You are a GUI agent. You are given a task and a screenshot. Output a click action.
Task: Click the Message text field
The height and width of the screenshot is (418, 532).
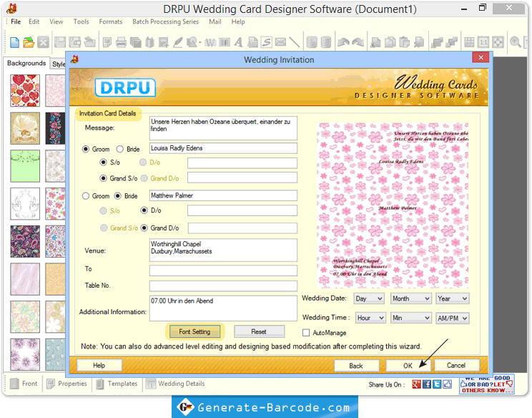tap(223, 128)
